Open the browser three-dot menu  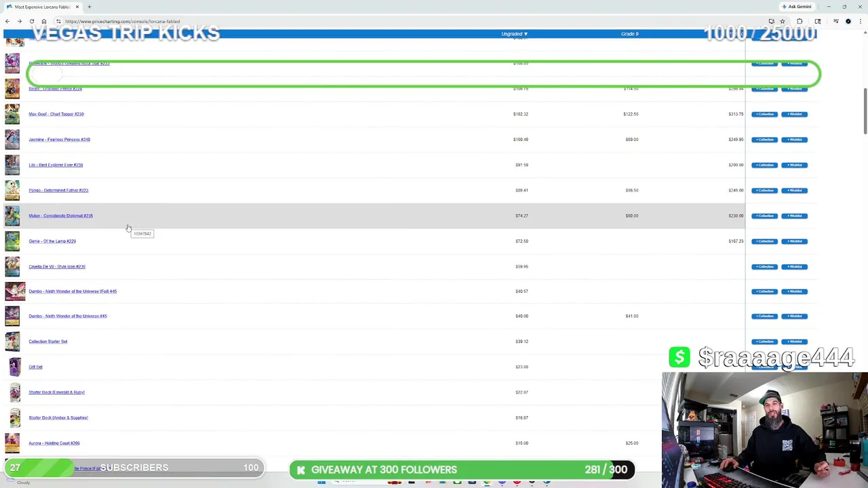[861, 21]
